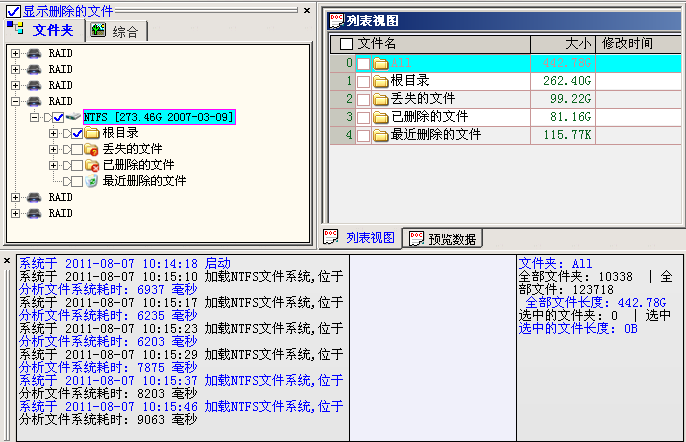Tick the header select-all checkbox beside 文件名
686x442 pixels.
[347, 44]
